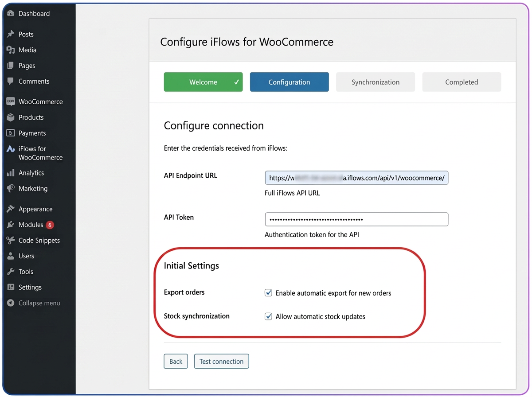Click 'Configure iFlows for WooCommerce' title

tap(246, 42)
